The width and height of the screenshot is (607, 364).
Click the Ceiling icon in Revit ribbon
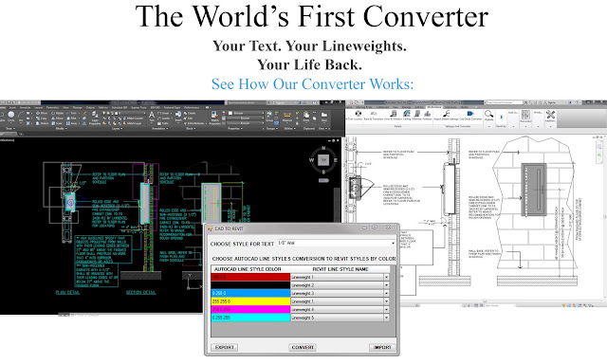pos(407,116)
